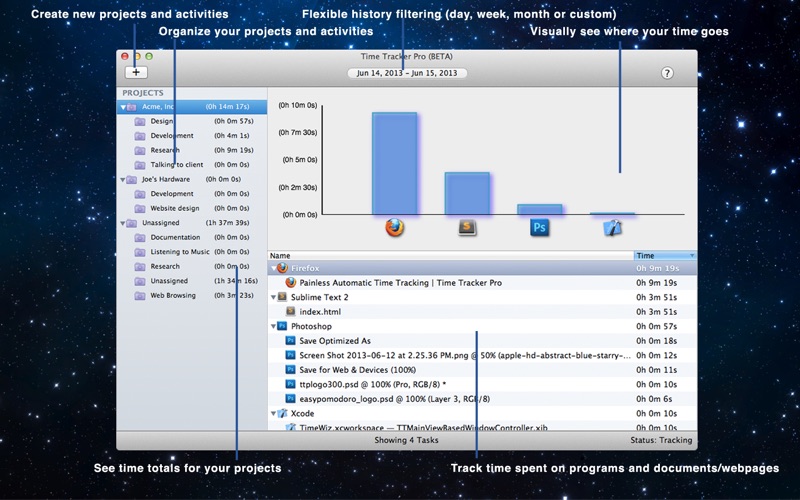800x500 pixels.
Task: Click the Sublime Text bar in chart
Action: coord(467,193)
